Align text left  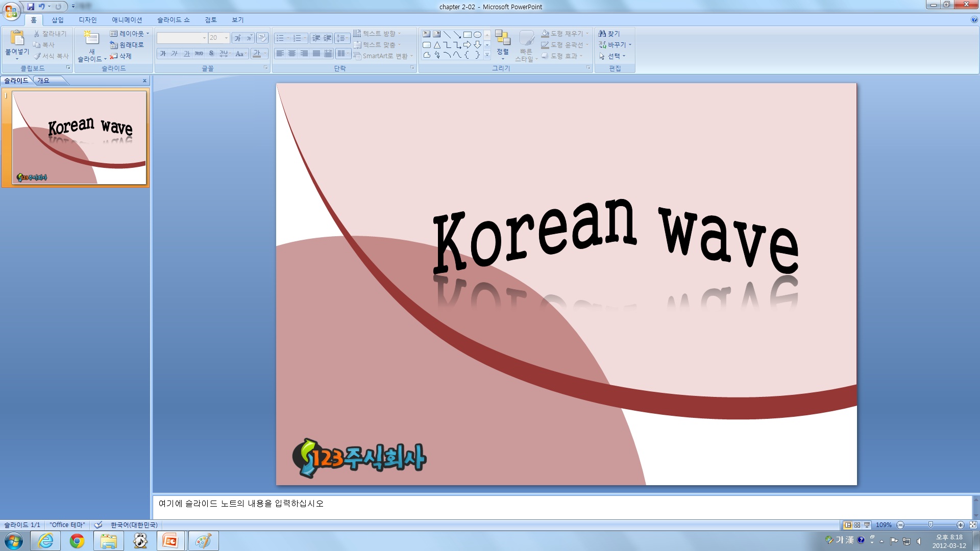tap(280, 54)
